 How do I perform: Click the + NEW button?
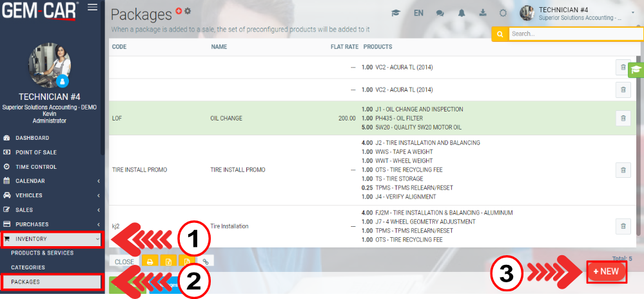[606, 272]
